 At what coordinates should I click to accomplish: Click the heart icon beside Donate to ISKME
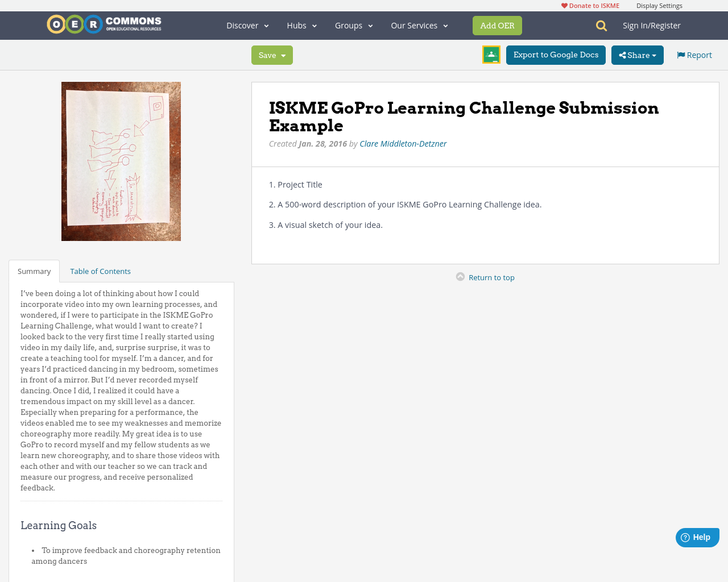coord(563,5)
